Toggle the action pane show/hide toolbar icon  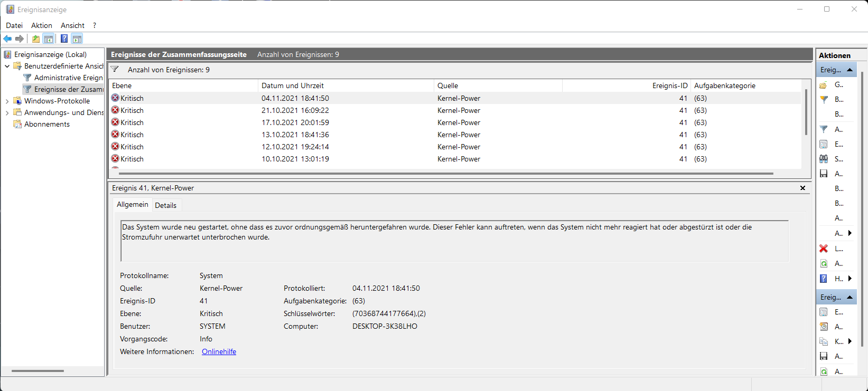[77, 39]
